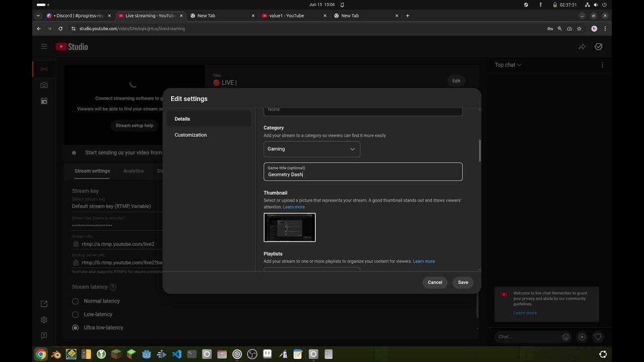This screenshot has width=644, height=362.
Task: Switch to the Discord browser tab
Action: tap(78, 16)
